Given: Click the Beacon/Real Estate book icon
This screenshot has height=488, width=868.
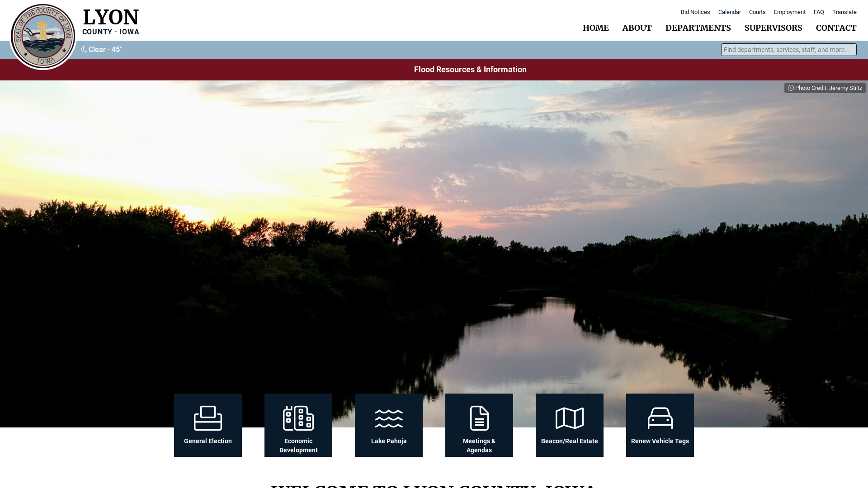Looking at the screenshot, I should coord(569,418).
